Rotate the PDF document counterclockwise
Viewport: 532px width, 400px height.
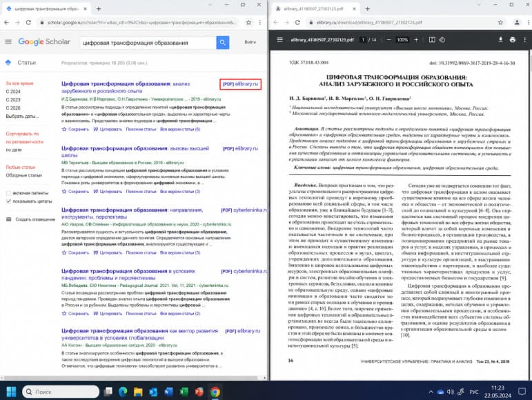pyautogui.click(x=442, y=40)
